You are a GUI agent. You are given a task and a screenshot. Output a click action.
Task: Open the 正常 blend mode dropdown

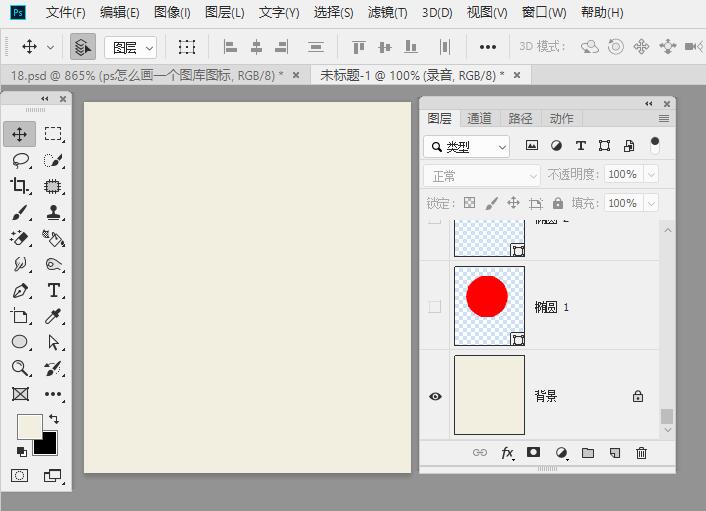tap(481, 176)
